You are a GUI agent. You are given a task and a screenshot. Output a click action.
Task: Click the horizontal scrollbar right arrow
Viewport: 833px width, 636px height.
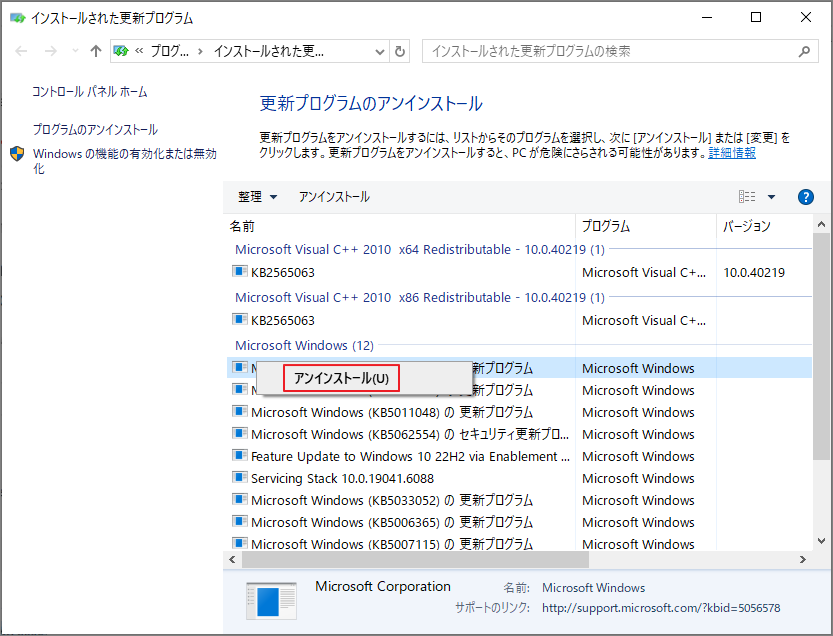point(803,559)
